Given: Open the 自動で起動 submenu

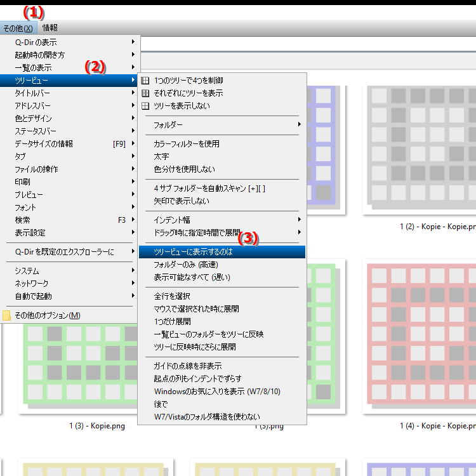Looking at the screenshot, I should (x=69, y=296).
